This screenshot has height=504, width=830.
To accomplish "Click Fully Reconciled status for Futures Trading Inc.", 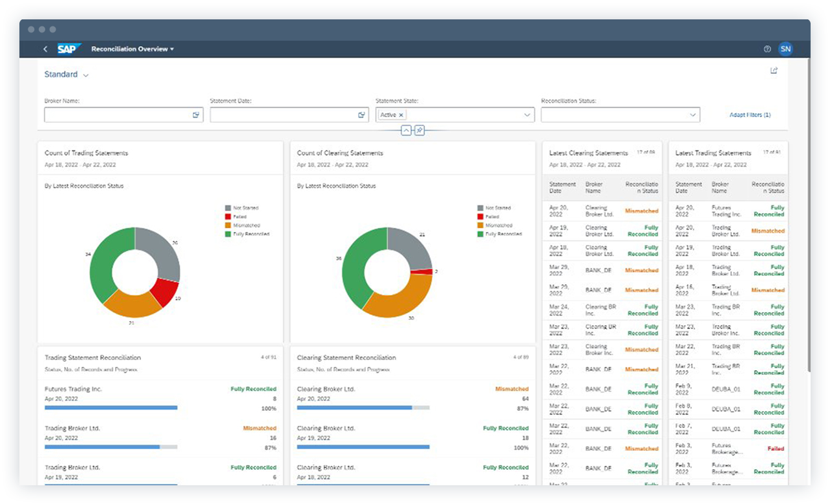I will click(x=253, y=389).
